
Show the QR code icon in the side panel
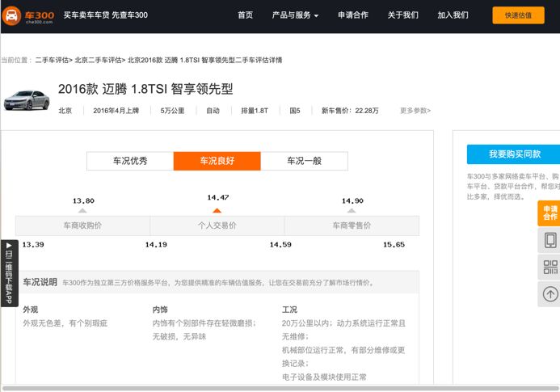550,267
